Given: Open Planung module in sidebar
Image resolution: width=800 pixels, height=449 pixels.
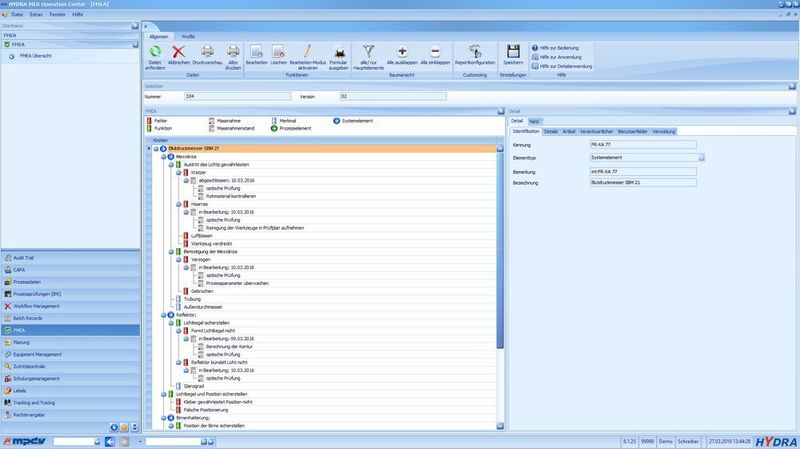Looking at the screenshot, I should coord(70,342).
